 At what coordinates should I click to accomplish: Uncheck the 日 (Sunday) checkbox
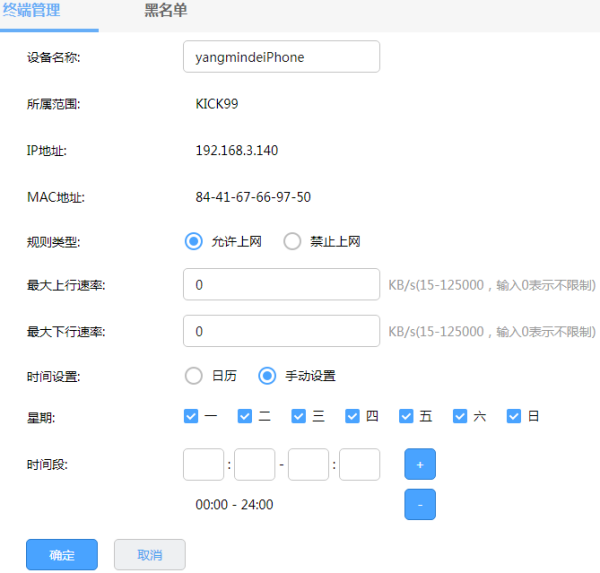(514, 416)
